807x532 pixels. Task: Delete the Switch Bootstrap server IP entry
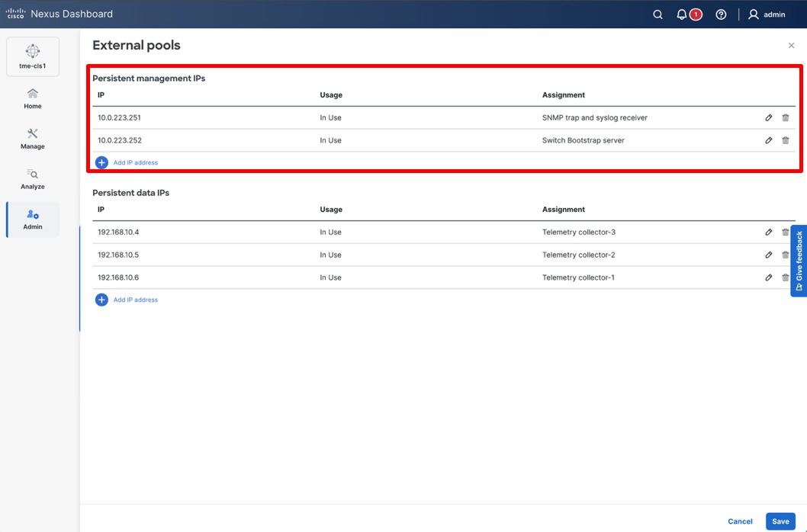coord(786,139)
